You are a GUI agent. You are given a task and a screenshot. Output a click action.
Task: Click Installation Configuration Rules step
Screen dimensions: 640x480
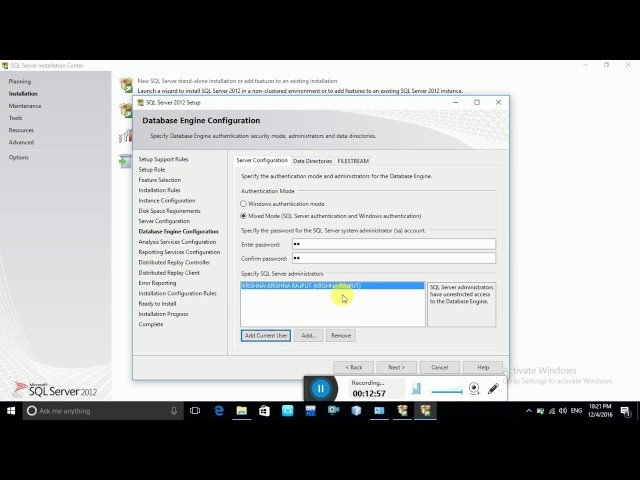(177, 293)
